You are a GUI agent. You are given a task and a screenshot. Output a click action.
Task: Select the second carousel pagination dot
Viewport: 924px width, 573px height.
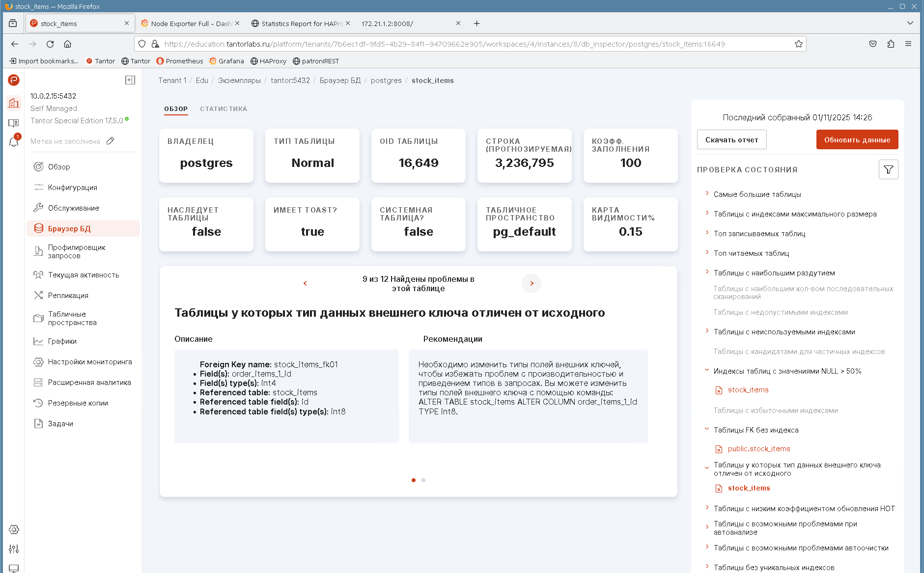(x=423, y=480)
